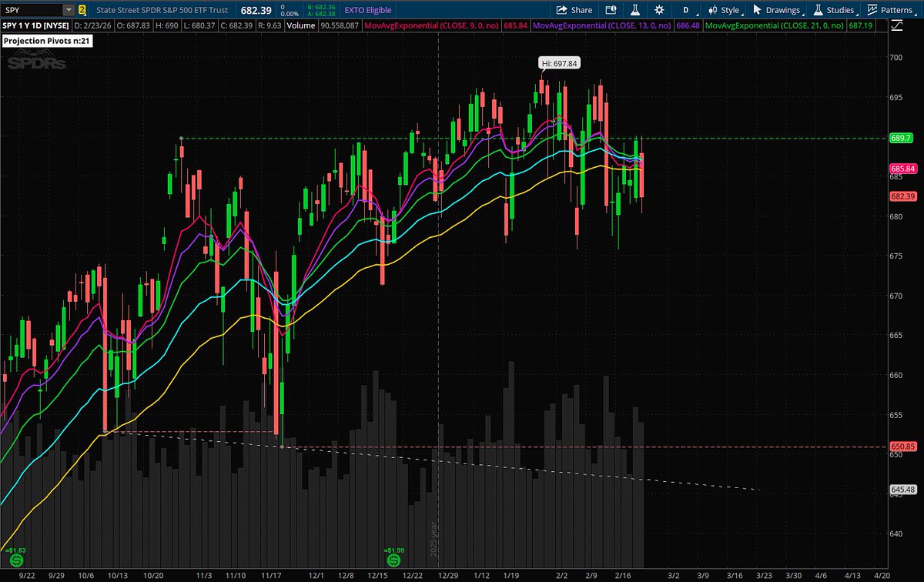Viewport: 924px width, 582px height.
Task: Click the news/alerts icon next to Share
Action: pyautogui.click(x=611, y=10)
